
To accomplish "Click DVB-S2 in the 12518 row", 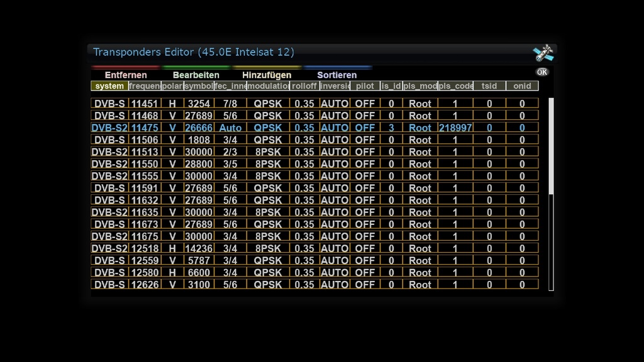I will (x=109, y=249).
